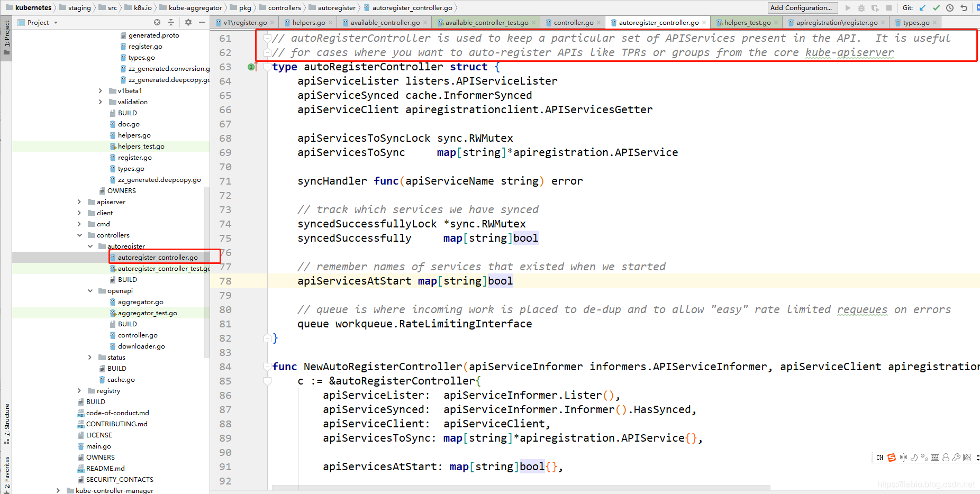Image resolution: width=980 pixels, height=494 pixels.
Task: Close the helpers.go tab
Action: [331, 23]
